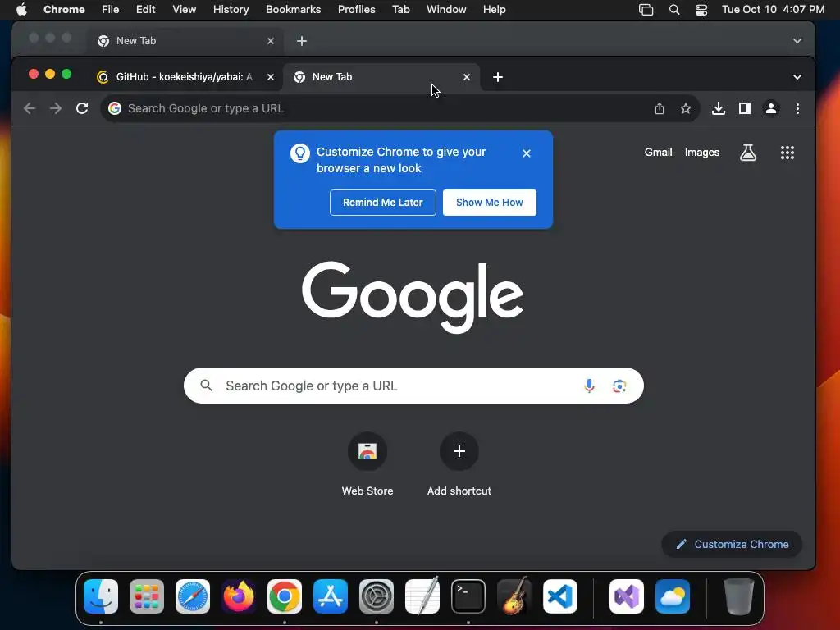This screenshot has width=840, height=630.
Task: Open the Downloads icon in toolbar
Action: [x=719, y=109]
